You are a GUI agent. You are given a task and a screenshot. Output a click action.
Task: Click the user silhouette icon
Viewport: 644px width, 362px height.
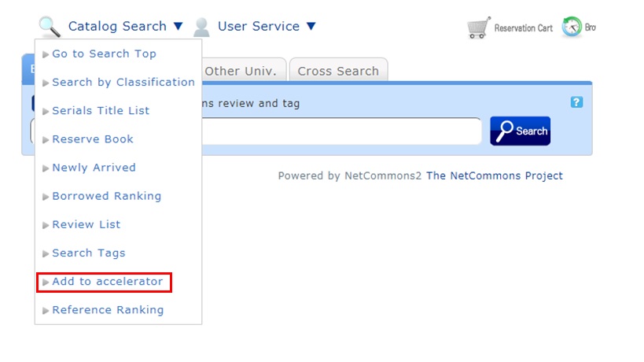[x=202, y=27]
